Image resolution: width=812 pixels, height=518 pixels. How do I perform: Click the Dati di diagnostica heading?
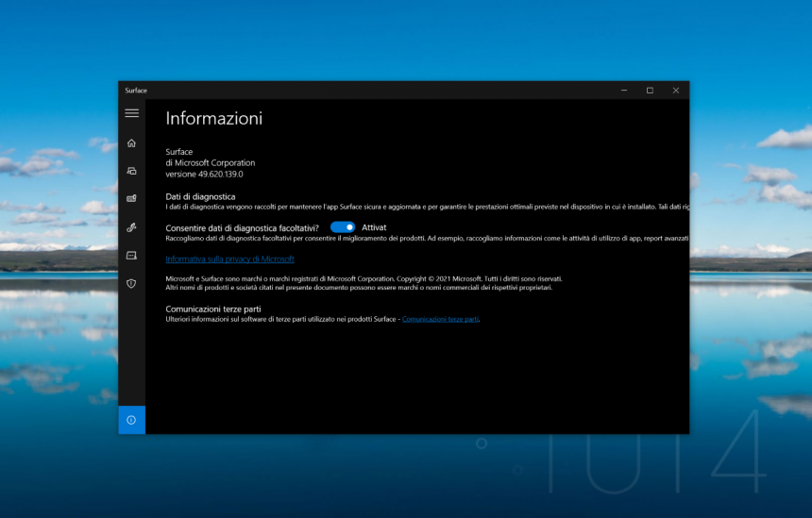tap(200, 196)
